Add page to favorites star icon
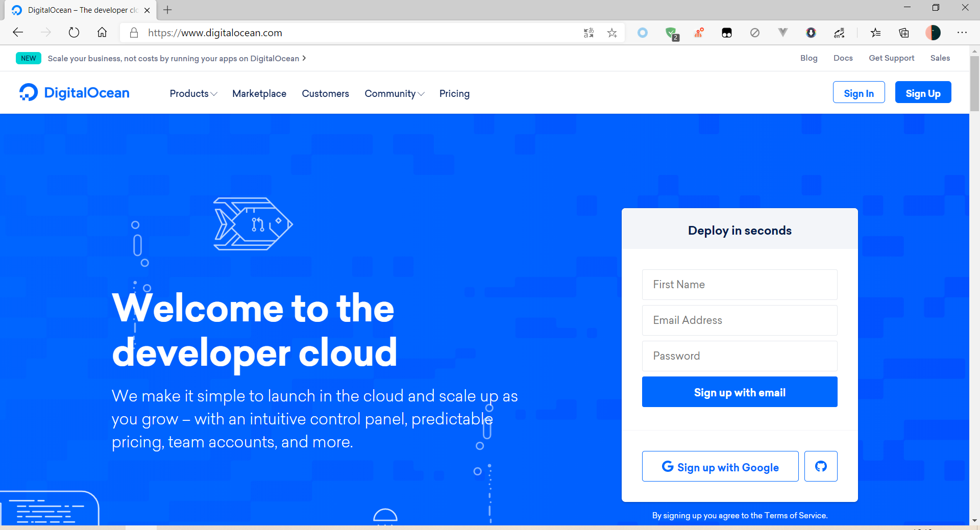 (x=612, y=33)
